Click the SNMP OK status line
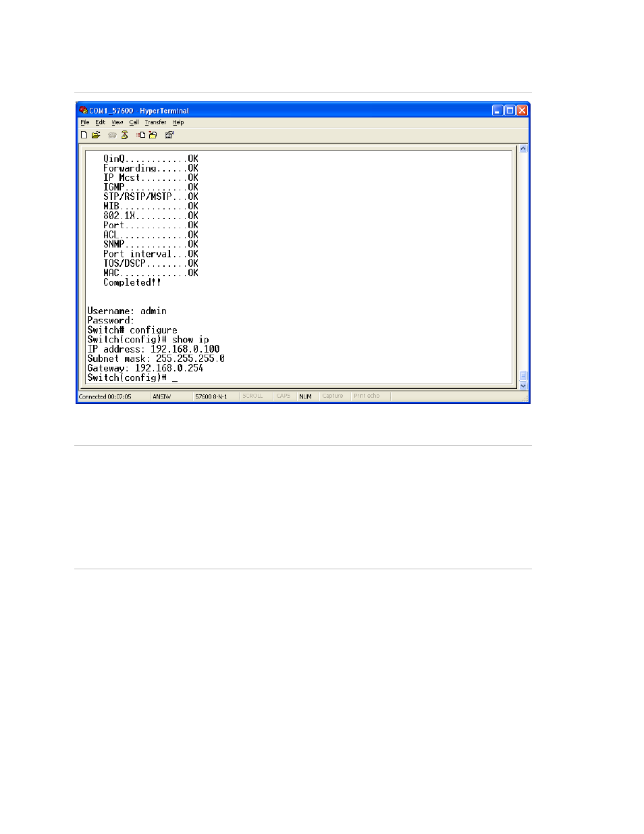Screen dimensions: 644x834 tap(151, 244)
